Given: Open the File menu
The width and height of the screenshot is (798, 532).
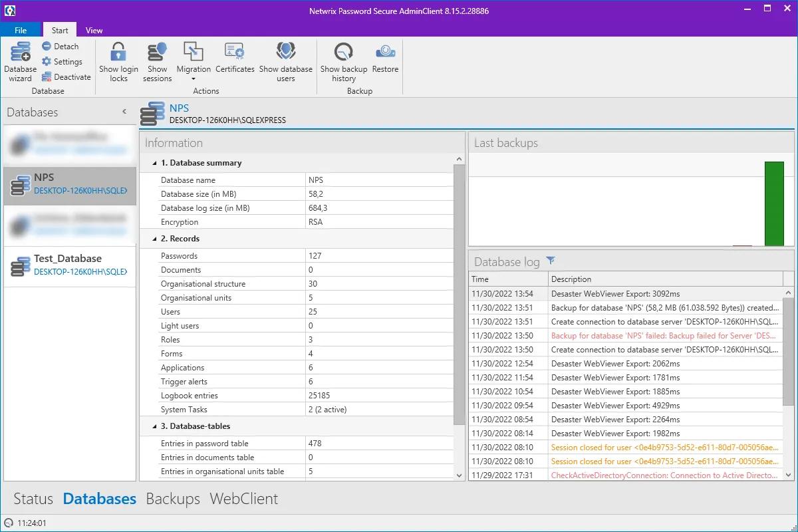Looking at the screenshot, I should 21,30.
